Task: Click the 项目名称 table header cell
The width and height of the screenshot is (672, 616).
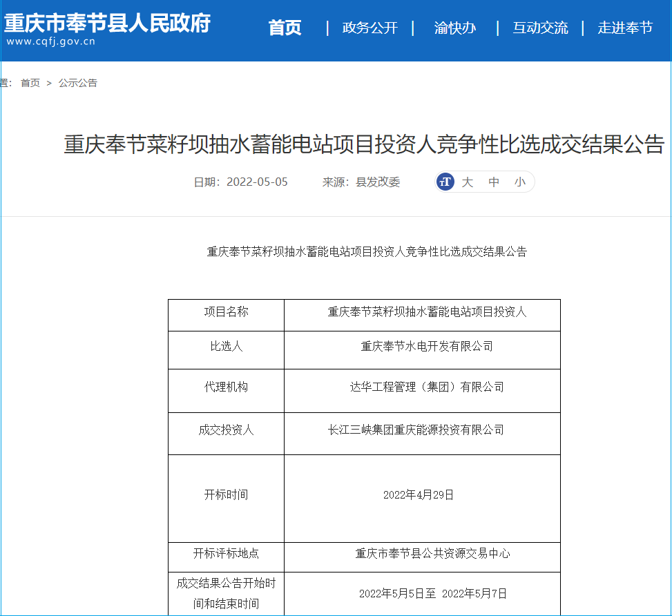Action: point(226,312)
